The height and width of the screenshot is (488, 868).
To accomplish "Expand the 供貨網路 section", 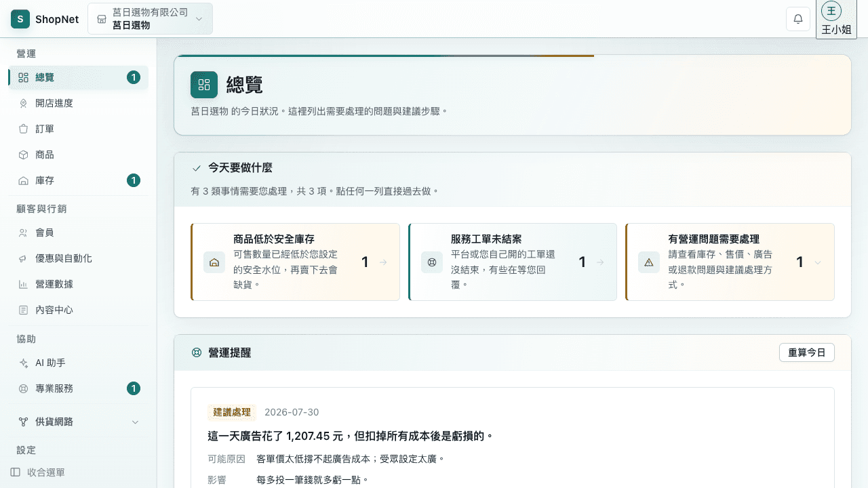I will pos(78,422).
